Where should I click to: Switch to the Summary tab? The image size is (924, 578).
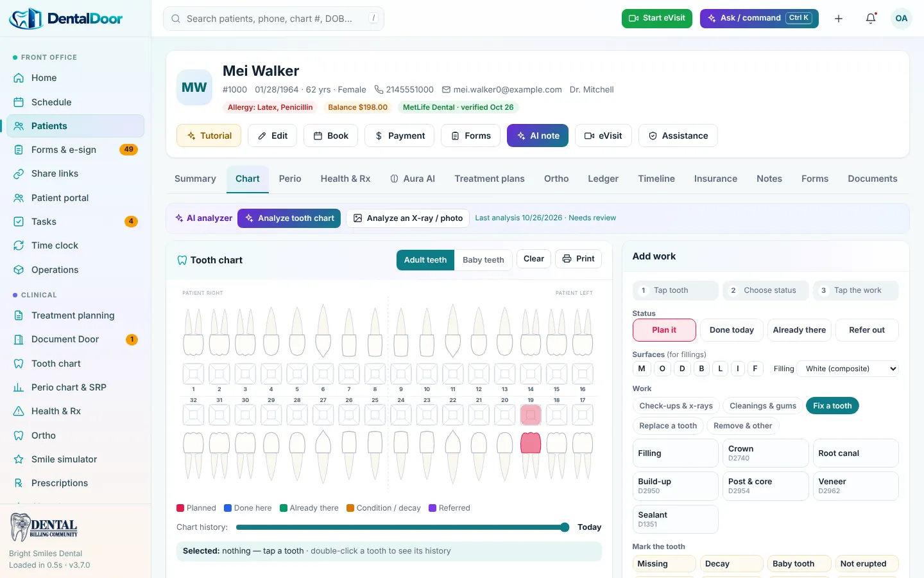[x=195, y=179]
